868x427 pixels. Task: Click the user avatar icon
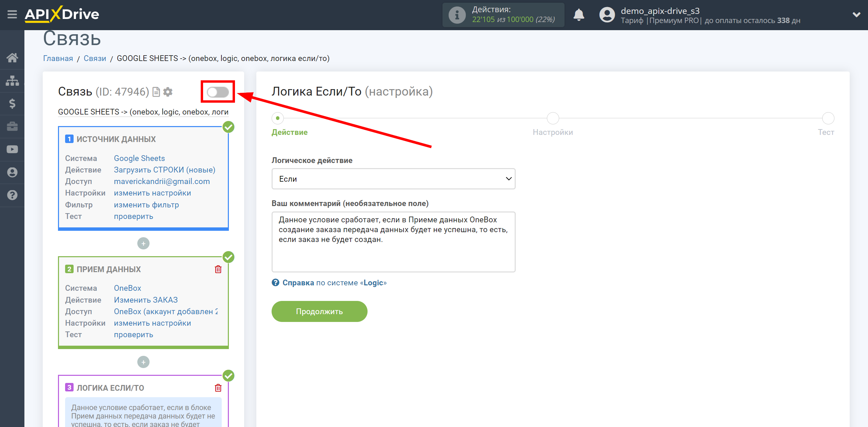(607, 15)
